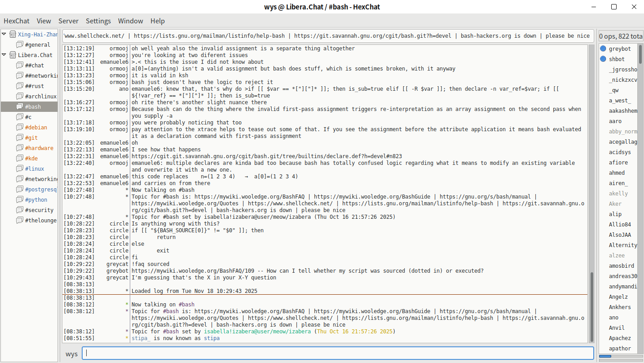Viewport: 644px width, 363px height.
Task: Click the window icon beside ##chat
Action: (x=19, y=66)
